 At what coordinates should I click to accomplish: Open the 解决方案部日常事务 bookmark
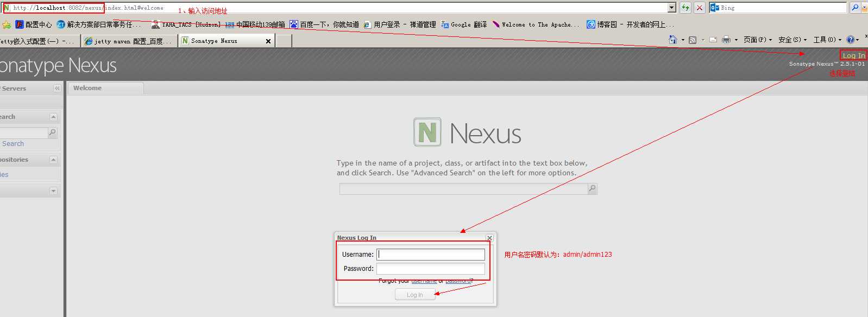[x=99, y=24]
